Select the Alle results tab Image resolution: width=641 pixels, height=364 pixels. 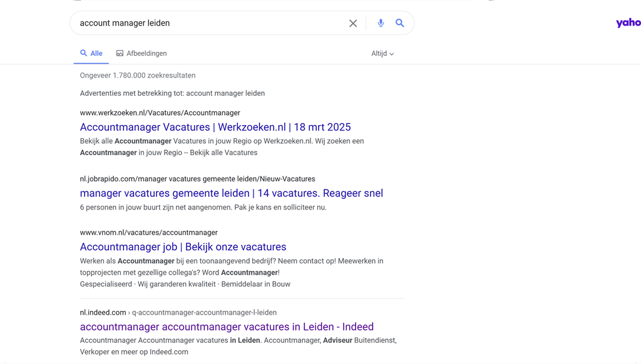[91, 54]
